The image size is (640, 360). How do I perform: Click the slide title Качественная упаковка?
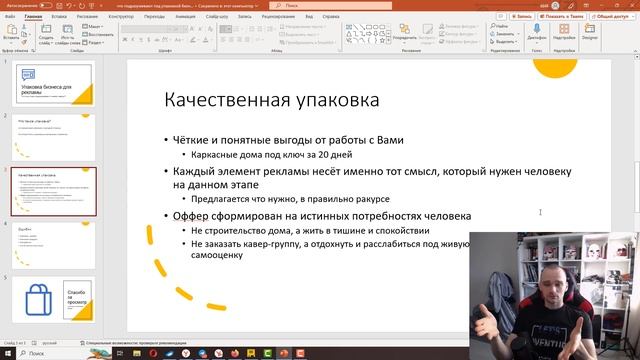coord(272,100)
